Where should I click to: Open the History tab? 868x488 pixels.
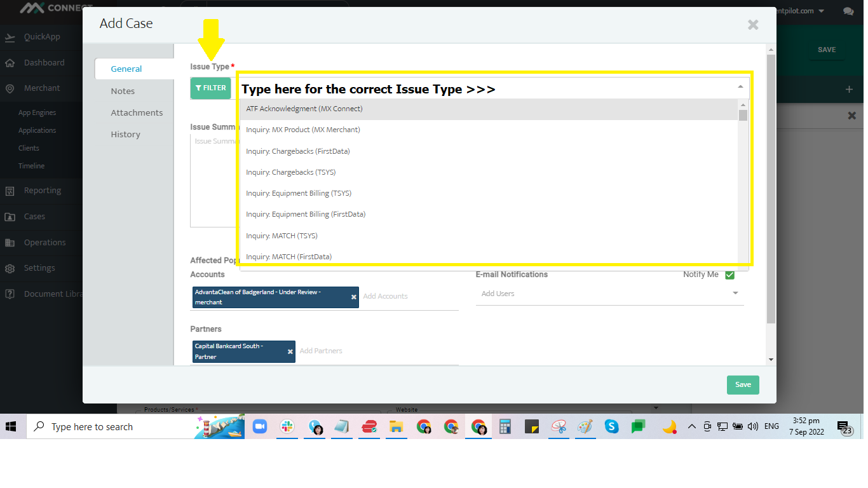point(125,134)
